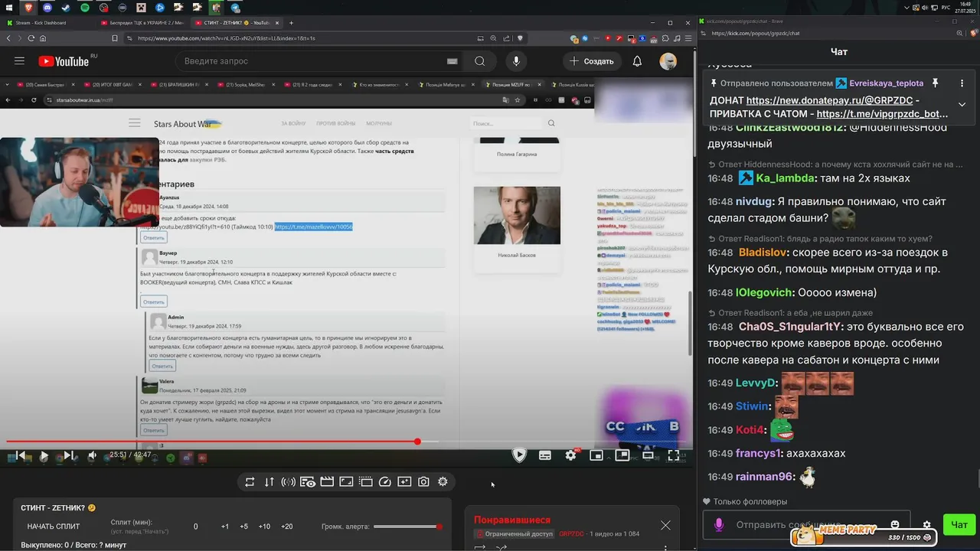Show hidden system tray icons chevron
Viewport: 980px width, 551px height.
point(908,7)
